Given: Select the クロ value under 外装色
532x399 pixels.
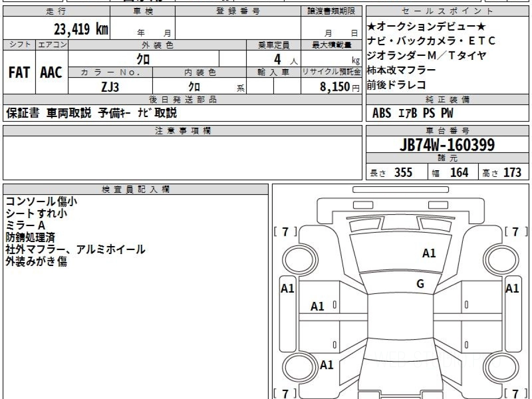Looking at the screenshot, I should pos(143,59).
